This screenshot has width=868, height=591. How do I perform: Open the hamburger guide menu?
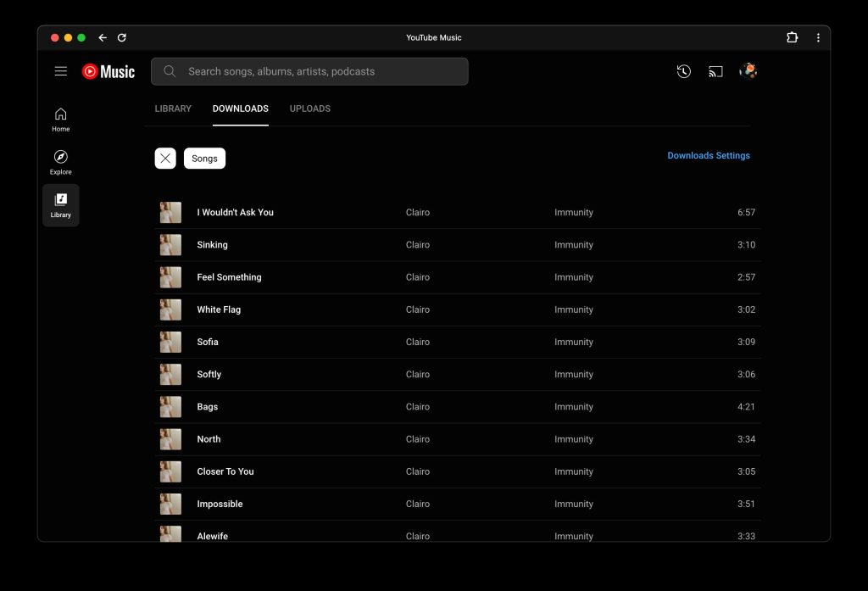click(x=61, y=71)
